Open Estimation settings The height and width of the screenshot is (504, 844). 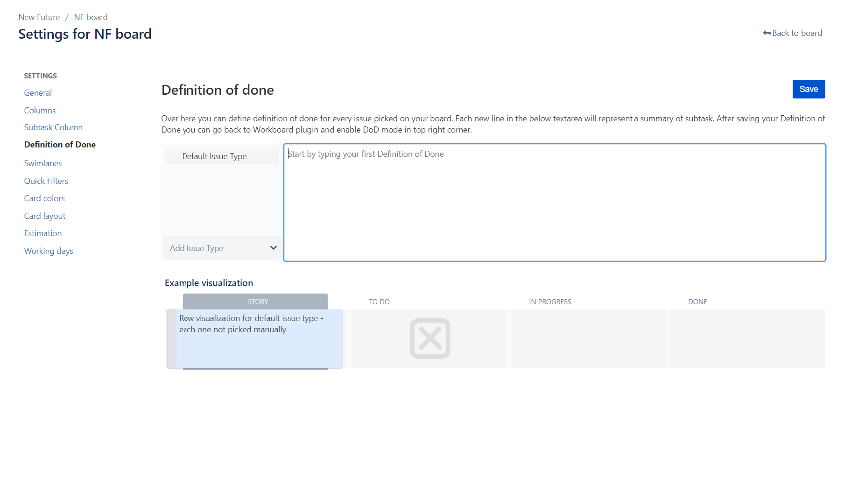pos(43,233)
